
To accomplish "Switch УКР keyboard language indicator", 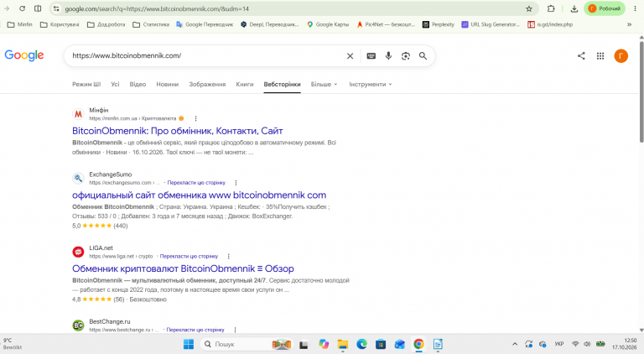I will click(559, 344).
